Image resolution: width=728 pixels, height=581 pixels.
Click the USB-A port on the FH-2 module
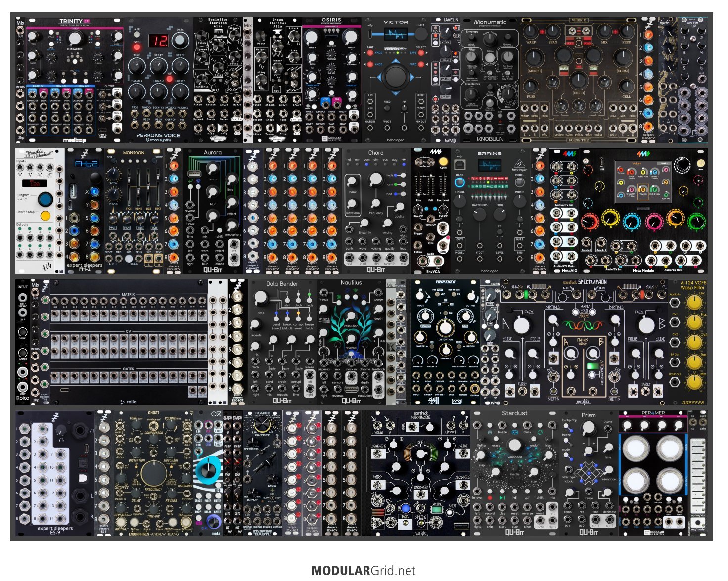click(x=74, y=190)
